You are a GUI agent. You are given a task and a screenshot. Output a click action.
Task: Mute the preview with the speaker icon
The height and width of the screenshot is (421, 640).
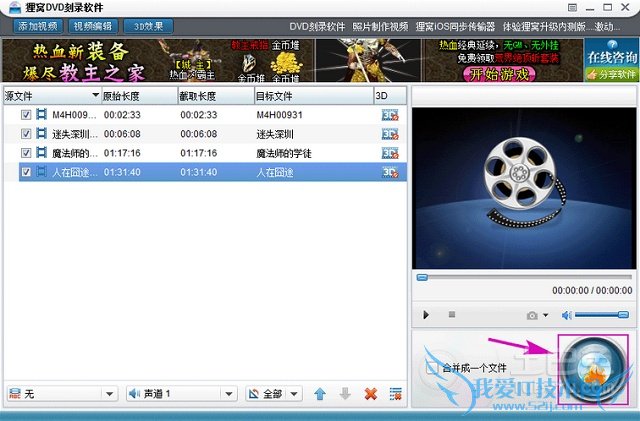(x=567, y=315)
